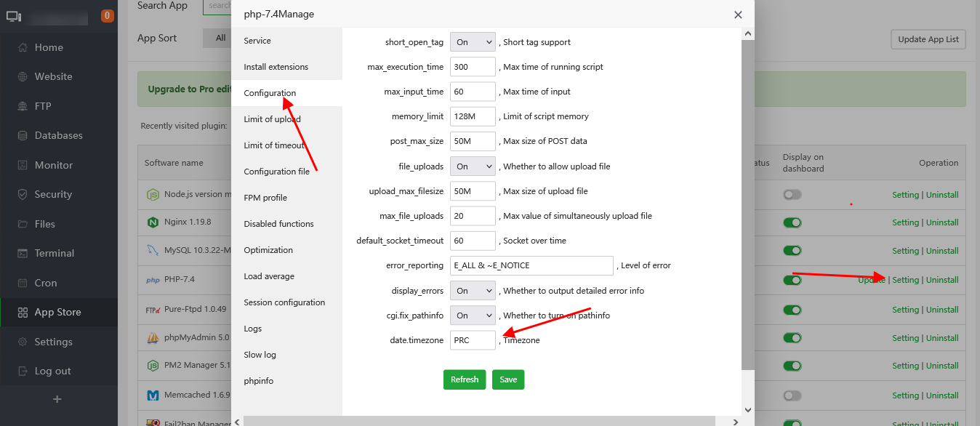Click the Files folder icon in sidebar
Viewport: 980px width, 426px height.
[x=22, y=224]
